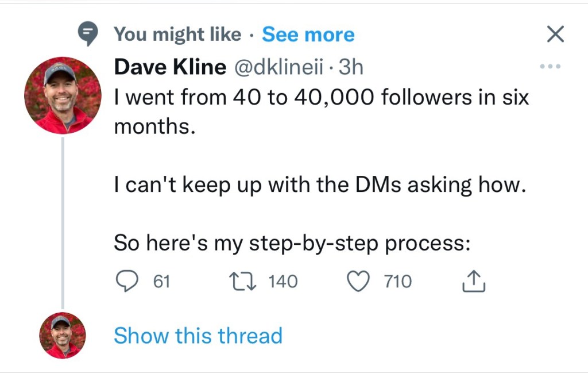Click the @dklineii handle
Screen dimensions: 588x377
pyautogui.click(x=277, y=67)
